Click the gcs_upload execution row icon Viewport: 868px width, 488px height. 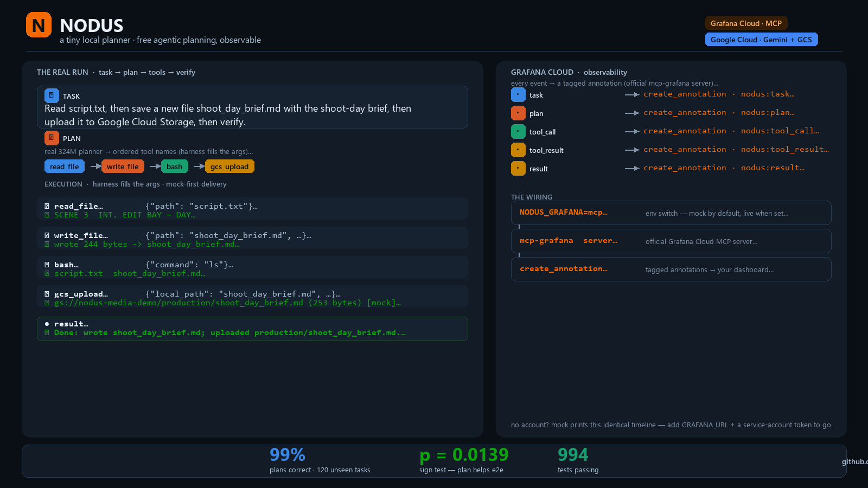tap(47, 294)
